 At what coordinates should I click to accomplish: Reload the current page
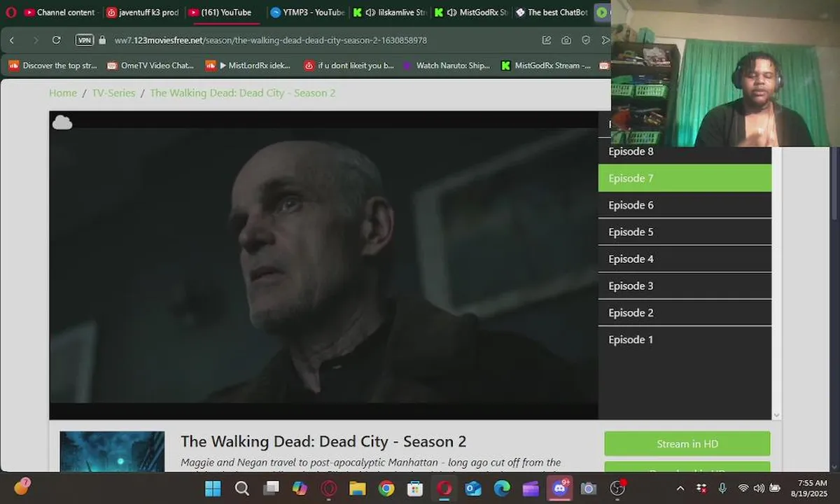(x=57, y=41)
